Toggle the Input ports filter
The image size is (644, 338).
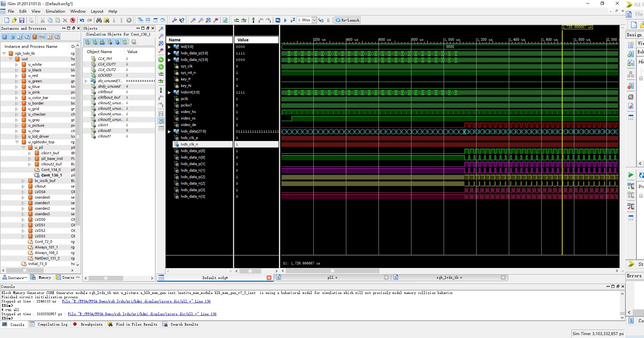(x=88, y=42)
